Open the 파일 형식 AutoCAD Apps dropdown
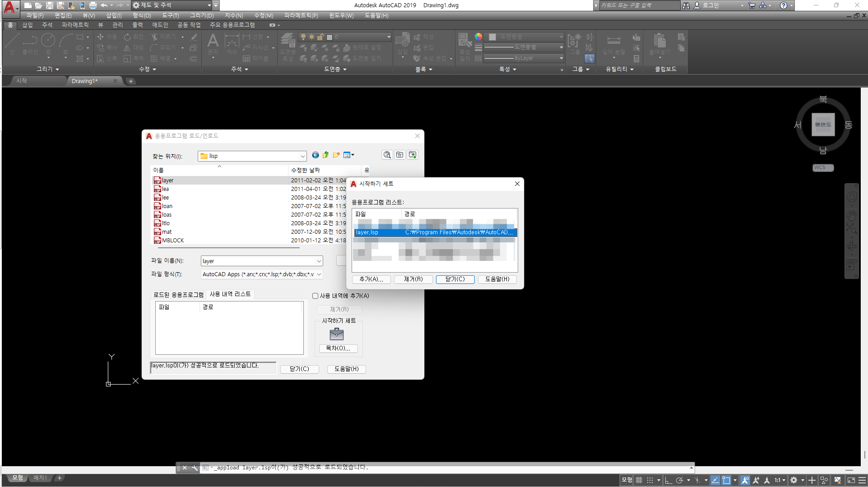Image resolution: width=868 pixels, height=487 pixels. [319, 274]
